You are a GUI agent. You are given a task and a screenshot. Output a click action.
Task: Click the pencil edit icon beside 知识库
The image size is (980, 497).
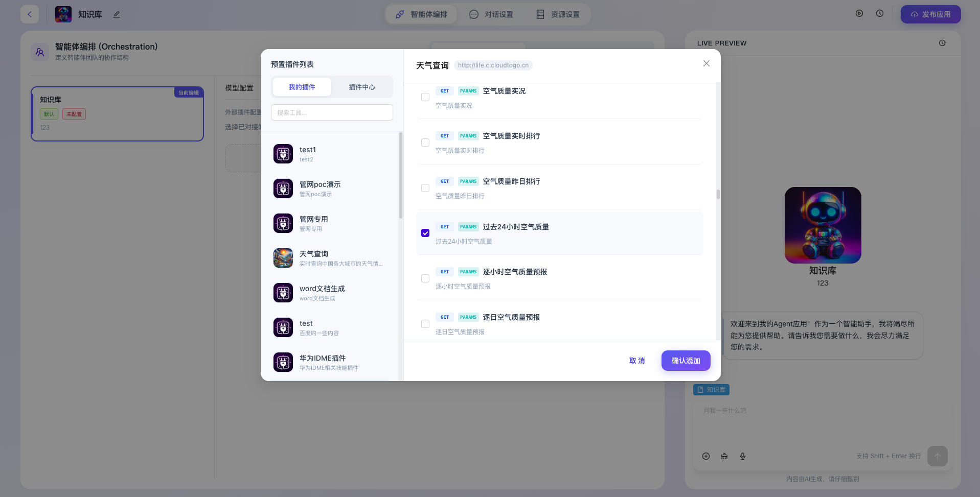(x=117, y=14)
